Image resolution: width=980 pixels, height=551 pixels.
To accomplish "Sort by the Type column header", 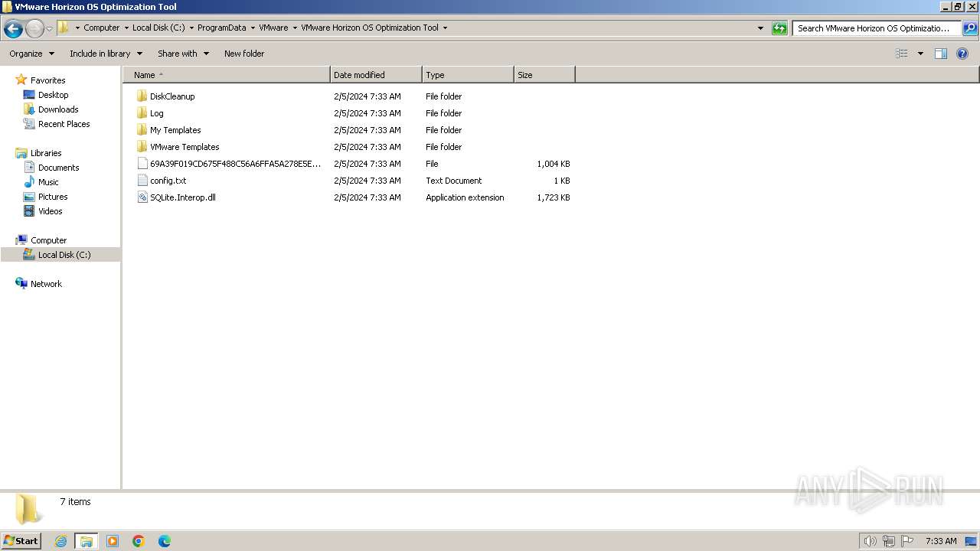I will pyautogui.click(x=468, y=75).
